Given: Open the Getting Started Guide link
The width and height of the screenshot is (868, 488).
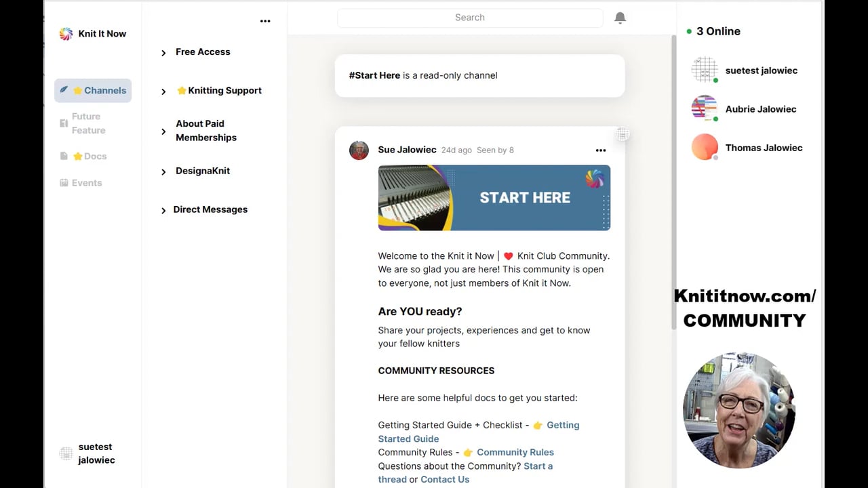Looking at the screenshot, I should point(479,432).
